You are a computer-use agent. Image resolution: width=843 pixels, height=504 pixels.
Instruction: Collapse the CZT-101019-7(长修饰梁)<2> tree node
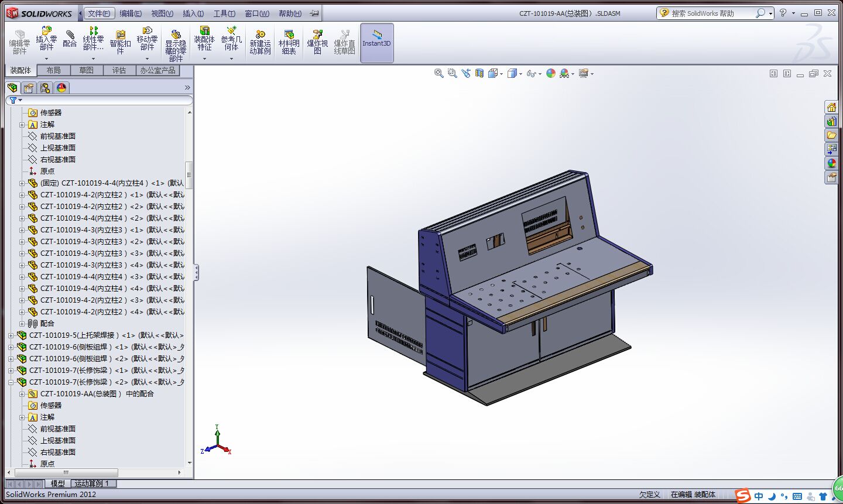tap(11, 382)
